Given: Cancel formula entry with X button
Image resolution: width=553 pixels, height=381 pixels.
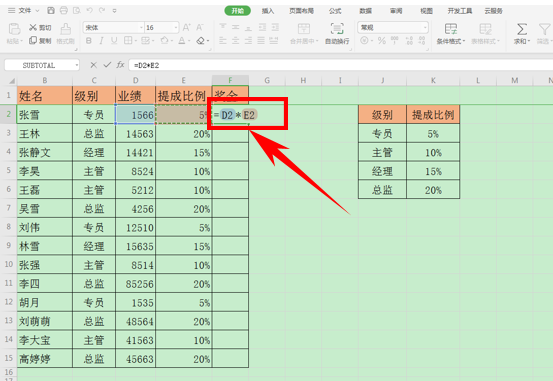Looking at the screenshot, I should pyautogui.click(x=93, y=65).
